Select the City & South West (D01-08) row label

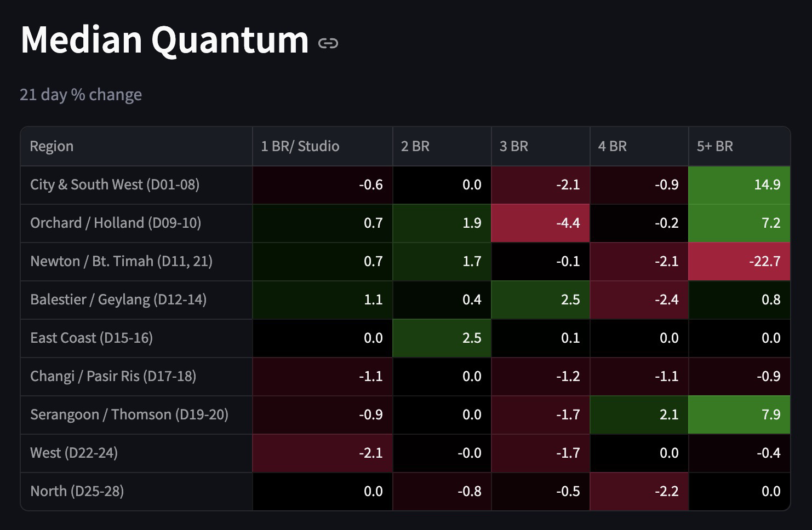pyautogui.click(x=115, y=185)
